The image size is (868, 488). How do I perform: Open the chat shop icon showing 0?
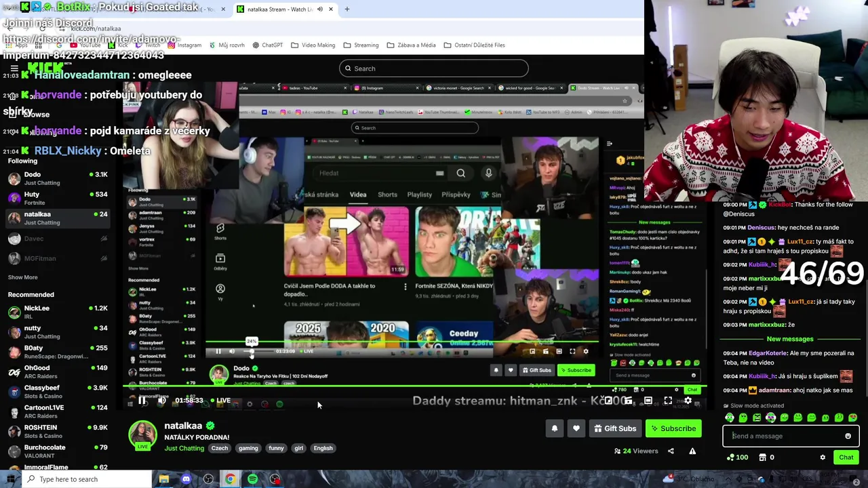click(766, 457)
